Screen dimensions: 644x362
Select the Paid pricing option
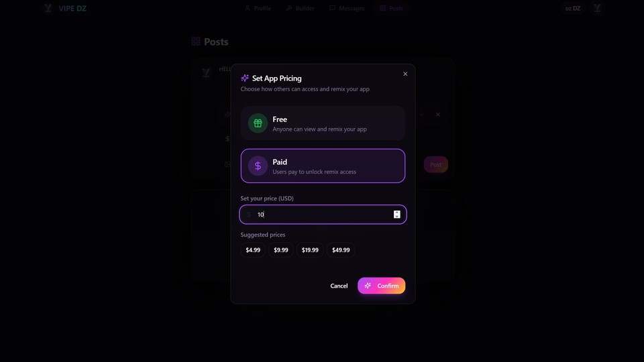point(323,166)
